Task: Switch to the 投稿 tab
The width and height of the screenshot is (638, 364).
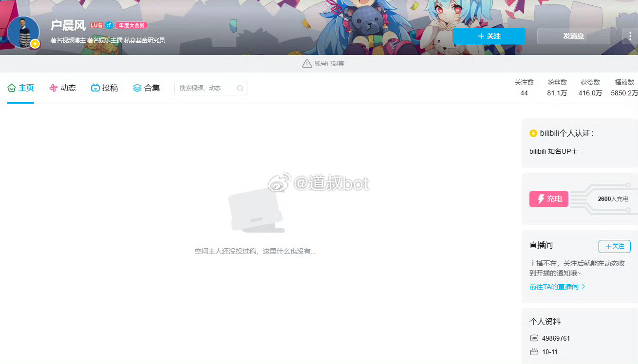Action: [x=105, y=88]
